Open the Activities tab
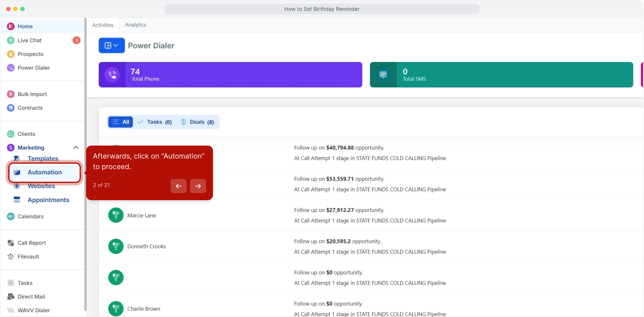The image size is (644, 317). (x=103, y=25)
